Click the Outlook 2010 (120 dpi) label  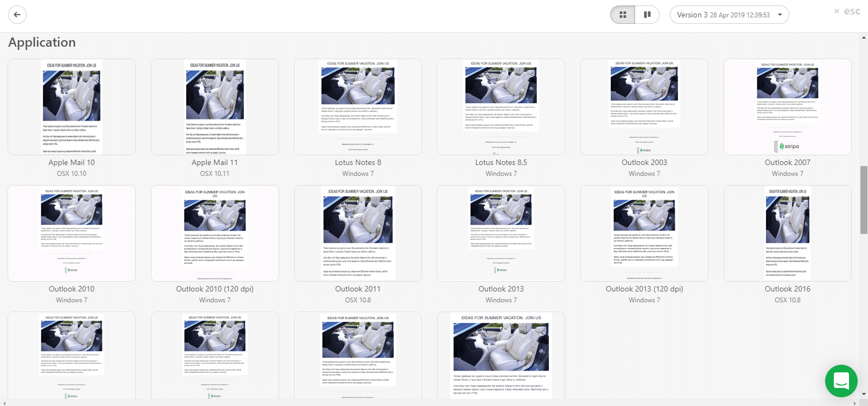[215, 289]
